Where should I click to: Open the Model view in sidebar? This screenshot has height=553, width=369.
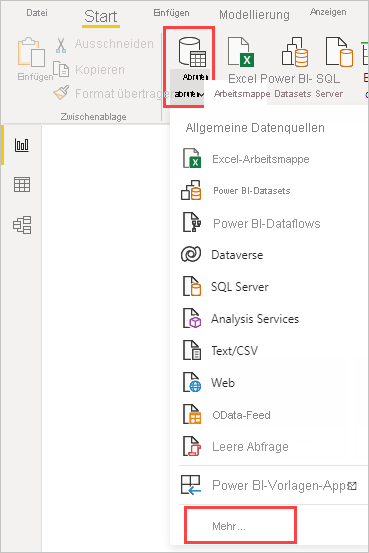[x=22, y=225]
